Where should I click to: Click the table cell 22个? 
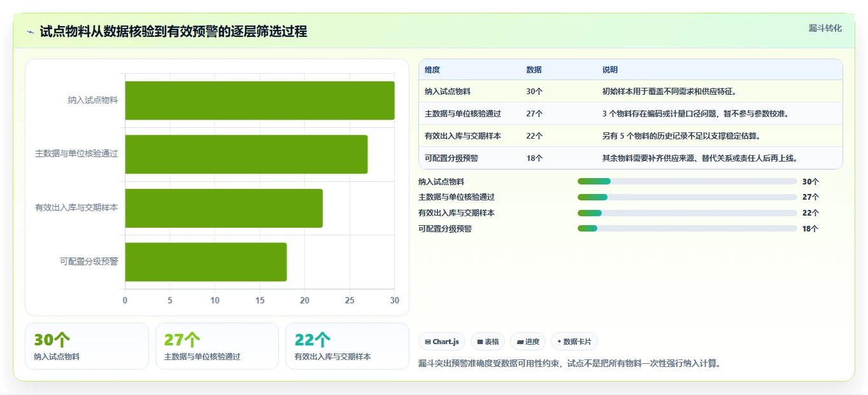click(x=535, y=136)
